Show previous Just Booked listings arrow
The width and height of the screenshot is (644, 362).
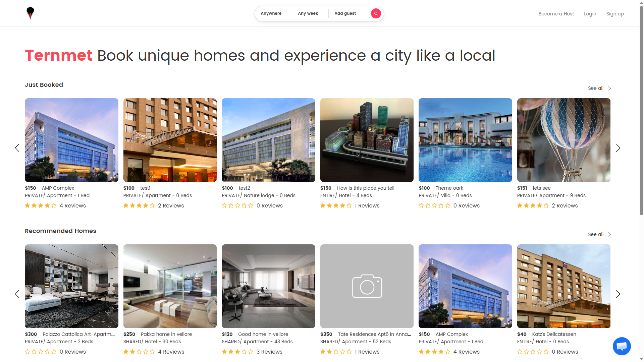pyautogui.click(x=17, y=148)
